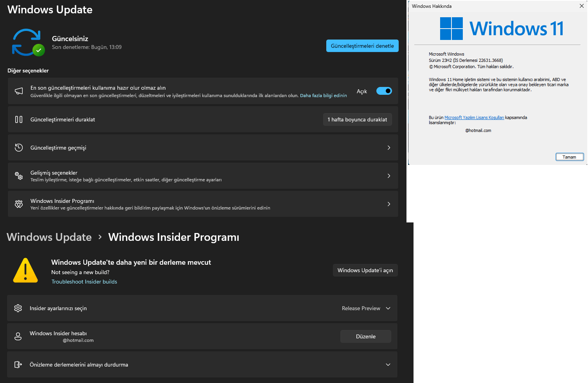Screen dimensions: 588x383
Task: Click Tamam in the Windows Hakkında dialog
Action: [x=570, y=157]
